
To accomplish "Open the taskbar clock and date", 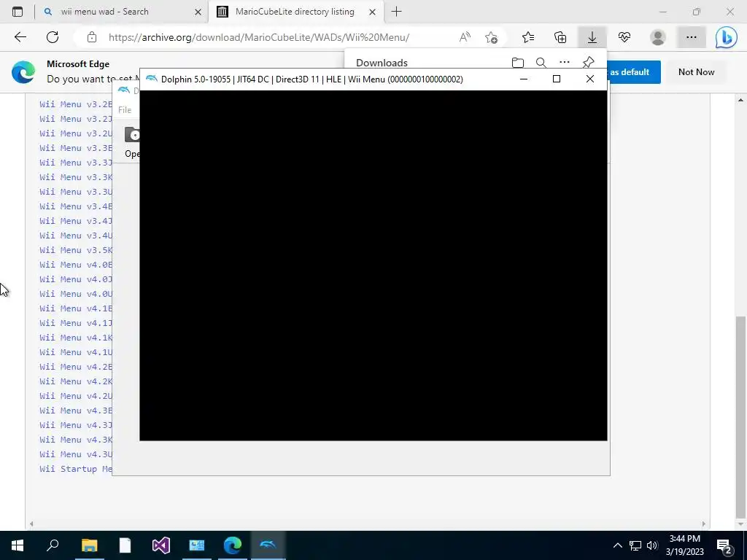I will point(684,545).
